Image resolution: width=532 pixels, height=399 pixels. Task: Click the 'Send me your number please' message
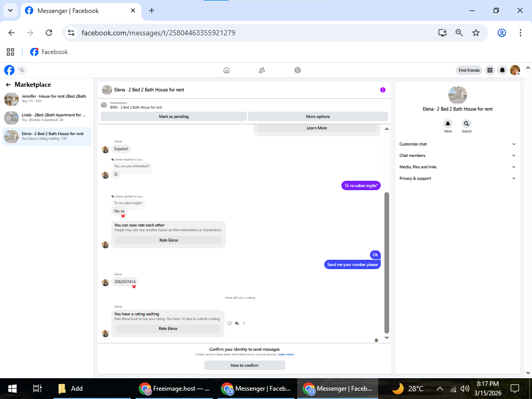(x=353, y=264)
